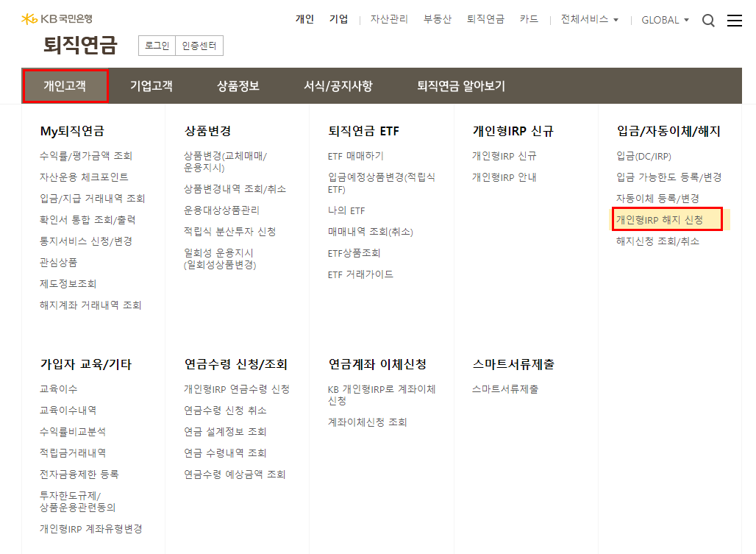
Task: Open ETF상품조회 link
Action: coord(354,252)
